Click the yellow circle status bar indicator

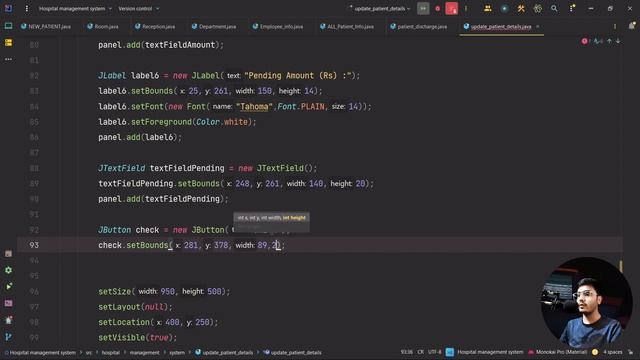coord(595,352)
